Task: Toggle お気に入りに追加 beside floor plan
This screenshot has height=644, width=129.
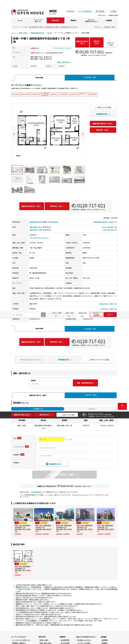Action: coord(103,108)
